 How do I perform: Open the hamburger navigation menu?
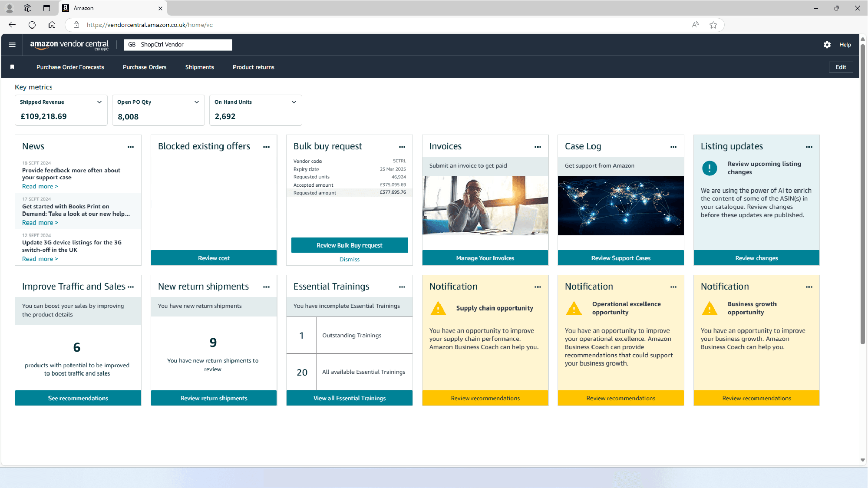tap(12, 45)
